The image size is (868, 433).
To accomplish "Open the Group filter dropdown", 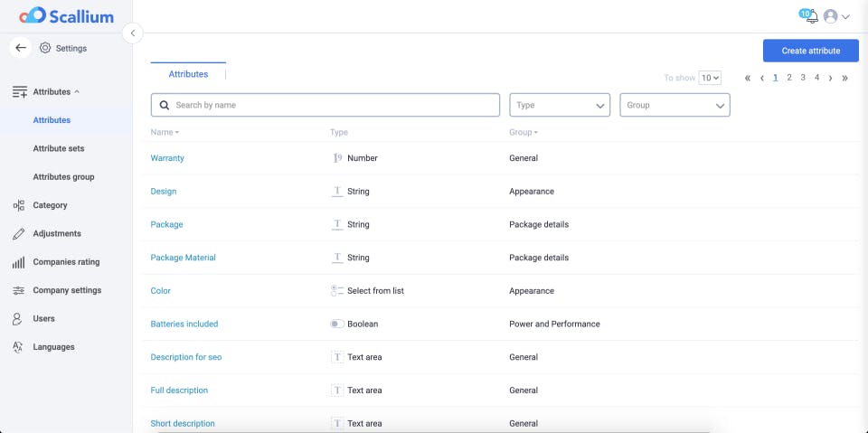I will (675, 106).
